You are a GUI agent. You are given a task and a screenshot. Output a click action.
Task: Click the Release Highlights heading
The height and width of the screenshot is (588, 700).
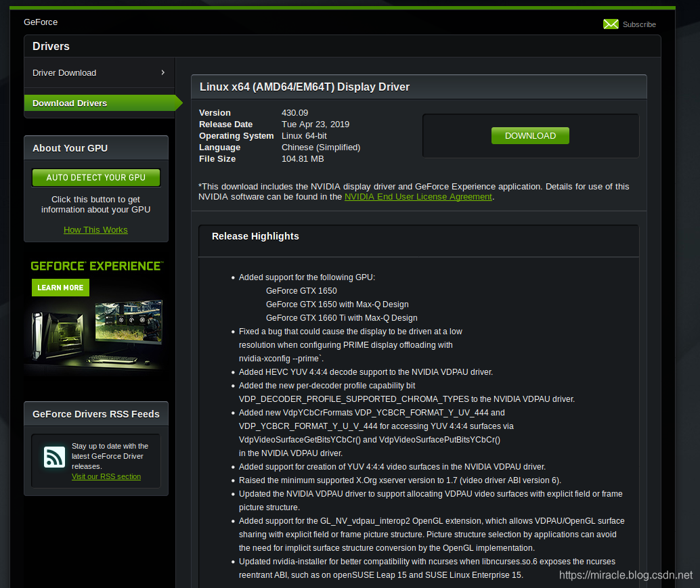pos(255,236)
